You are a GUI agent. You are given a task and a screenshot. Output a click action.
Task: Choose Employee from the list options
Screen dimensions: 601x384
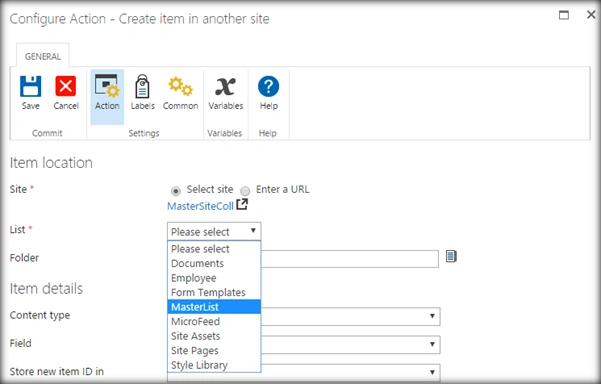[214, 278]
